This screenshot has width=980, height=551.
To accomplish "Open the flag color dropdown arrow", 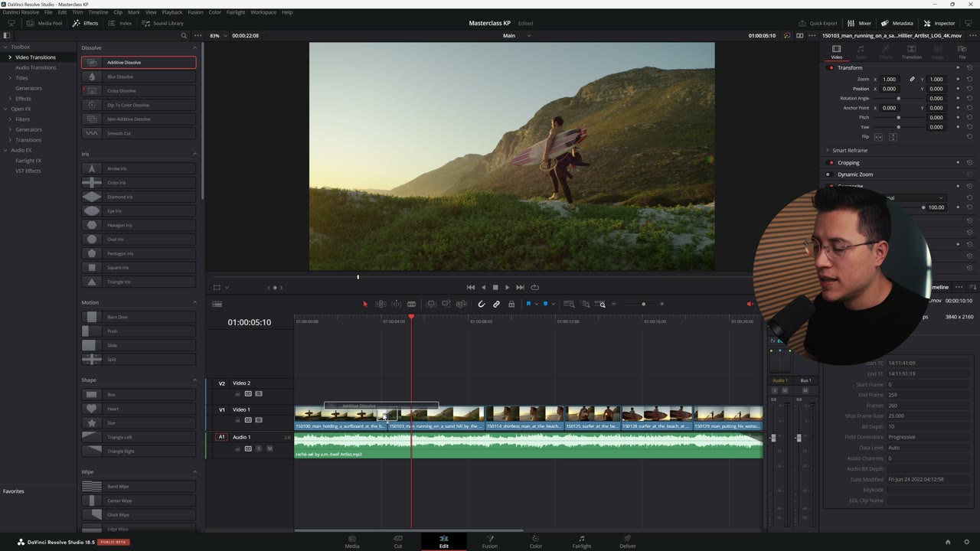I will pyautogui.click(x=536, y=304).
